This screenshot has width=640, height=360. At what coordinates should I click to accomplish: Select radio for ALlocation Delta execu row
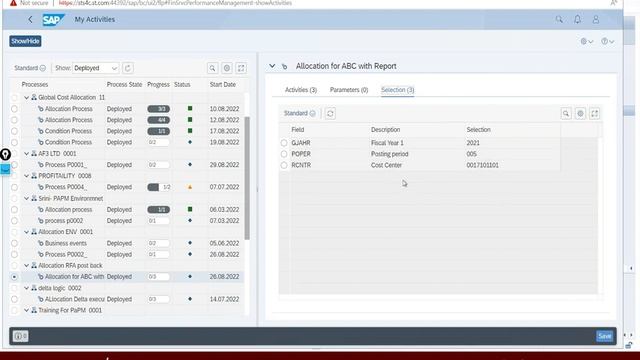(x=14, y=299)
